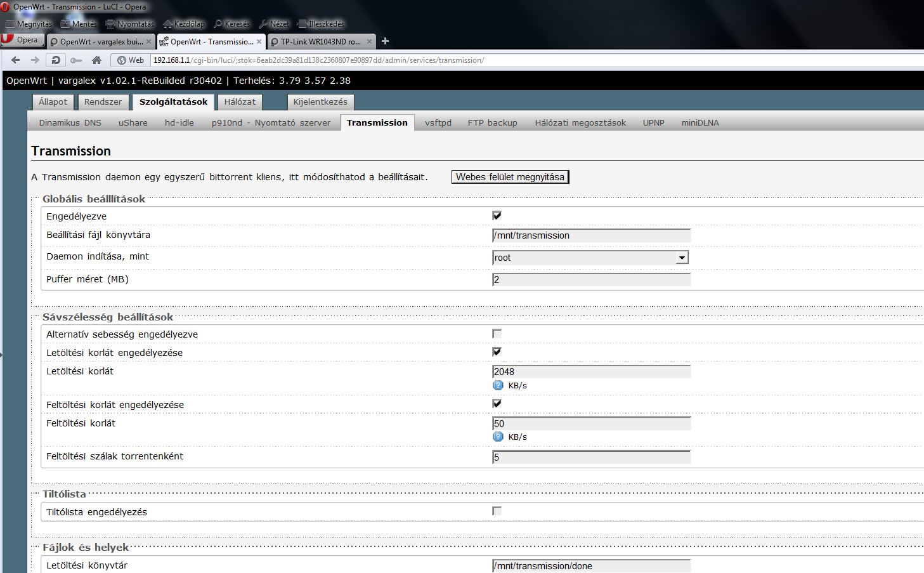924x573 pixels.
Task: Click the Puffer méret (MB) input field
Action: pyautogui.click(x=591, y=280)
